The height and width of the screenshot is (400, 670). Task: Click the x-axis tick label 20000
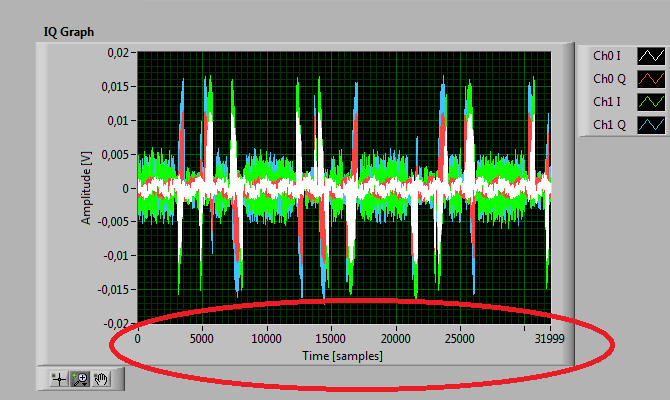coord(395,339)
